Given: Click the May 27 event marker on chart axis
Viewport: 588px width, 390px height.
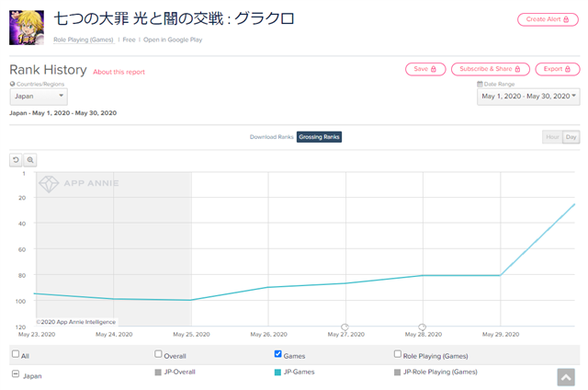Looking at the screenshot, I should 345,327.
